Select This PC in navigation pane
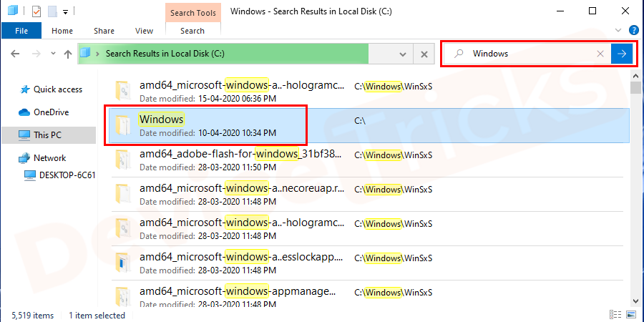644x322 pixels. click(x=48, y=135)
